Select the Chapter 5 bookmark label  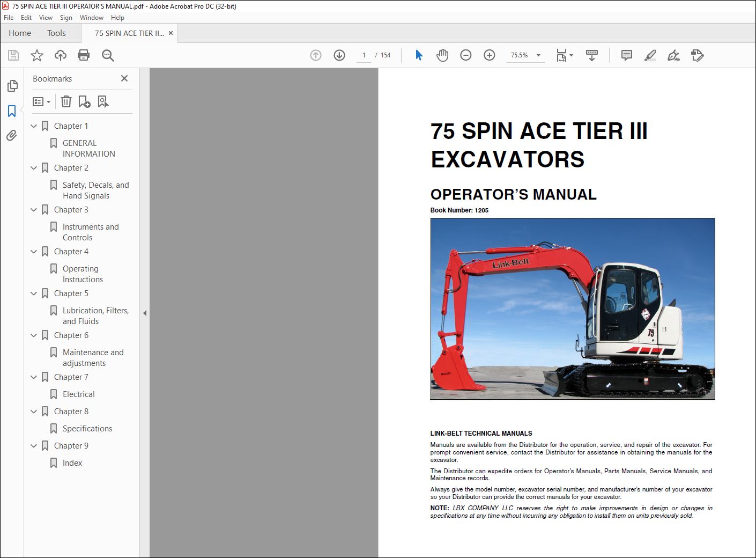point(71,293)
